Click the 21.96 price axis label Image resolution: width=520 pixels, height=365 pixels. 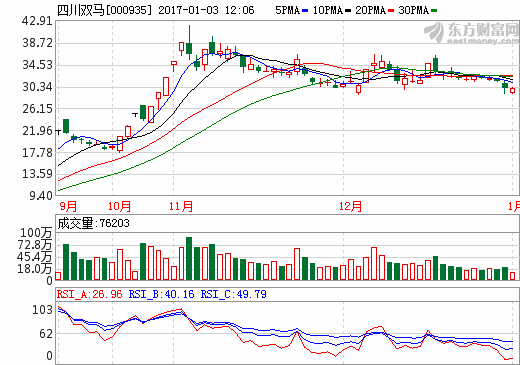coord(37,131)
